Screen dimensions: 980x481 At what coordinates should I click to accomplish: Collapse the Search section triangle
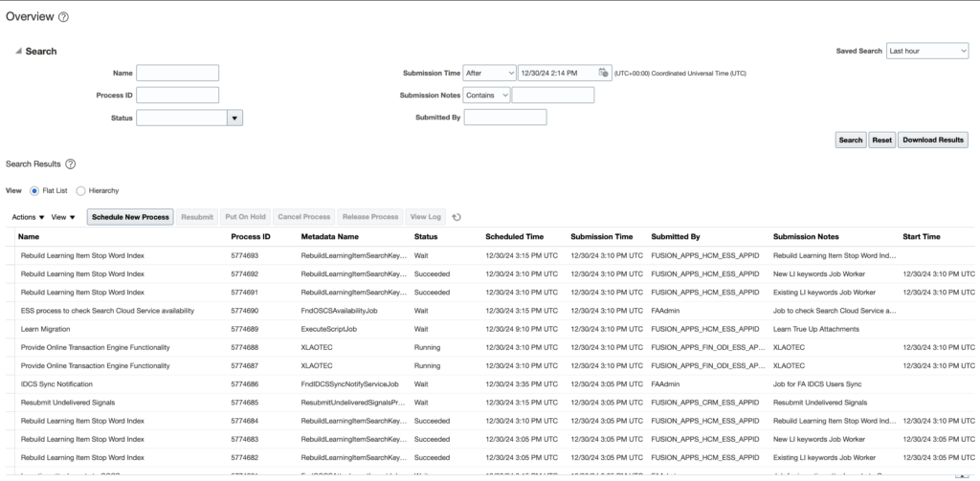pyautogui.click(x=18, y=52)
